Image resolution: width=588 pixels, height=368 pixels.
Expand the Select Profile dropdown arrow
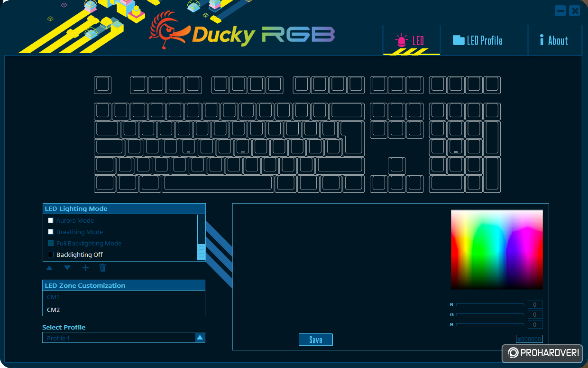(x=200, y=338)
